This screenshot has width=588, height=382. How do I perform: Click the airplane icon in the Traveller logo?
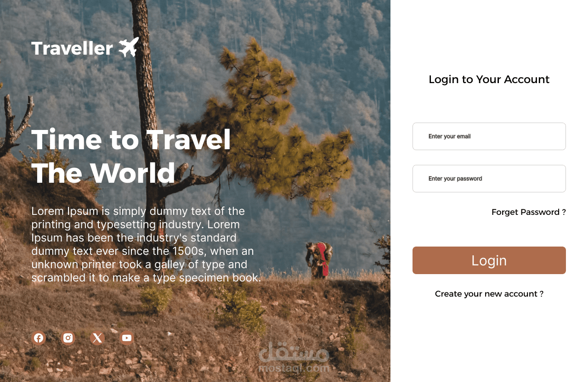129,47
